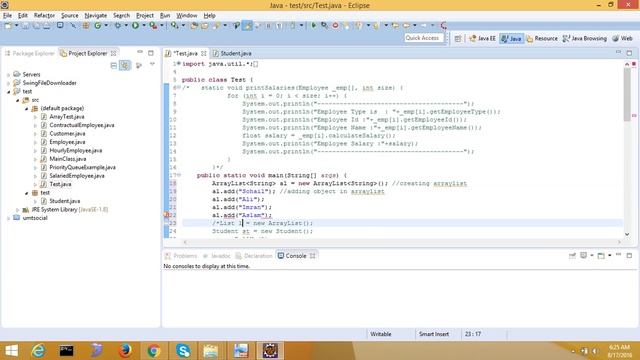Open the Run button dropdown arrow
The height and width of the screenshot is (360, 640).
(144, 25)
